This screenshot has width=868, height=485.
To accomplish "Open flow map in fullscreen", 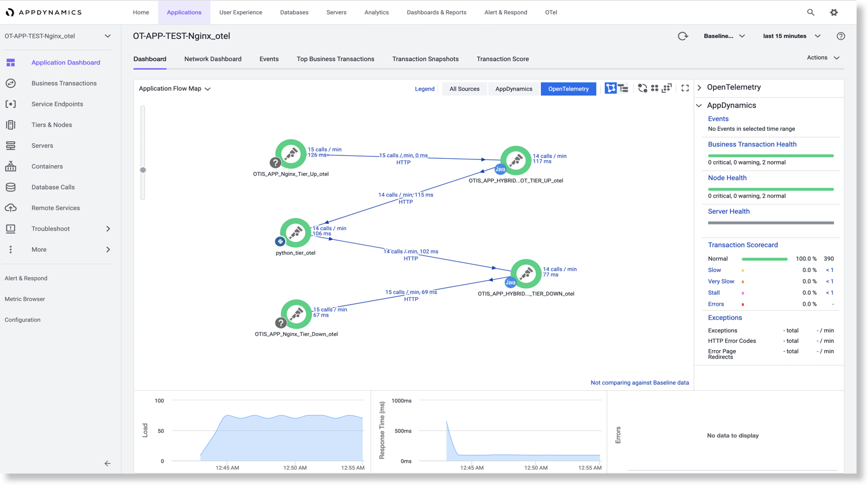I will [x=685, y=89].
